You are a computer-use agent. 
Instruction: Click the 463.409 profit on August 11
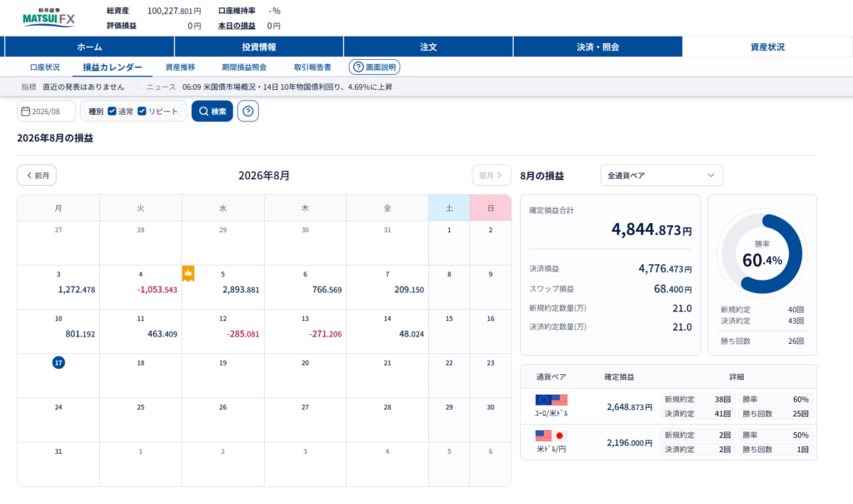point(162,334)
